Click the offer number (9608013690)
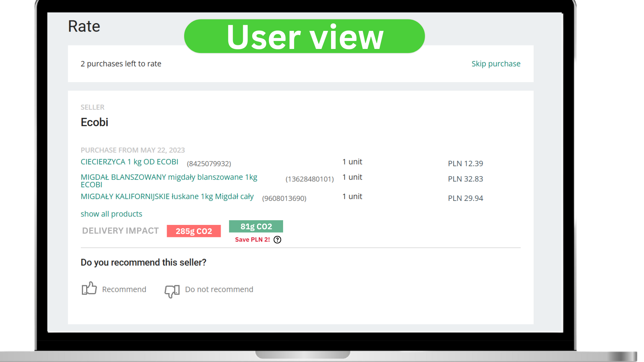 (x=284, y=198)
